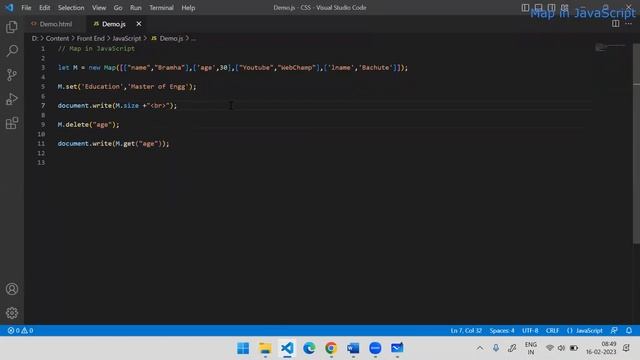Open Source Control view
Viewport: 640px width, 360px height.
point(12,75)
